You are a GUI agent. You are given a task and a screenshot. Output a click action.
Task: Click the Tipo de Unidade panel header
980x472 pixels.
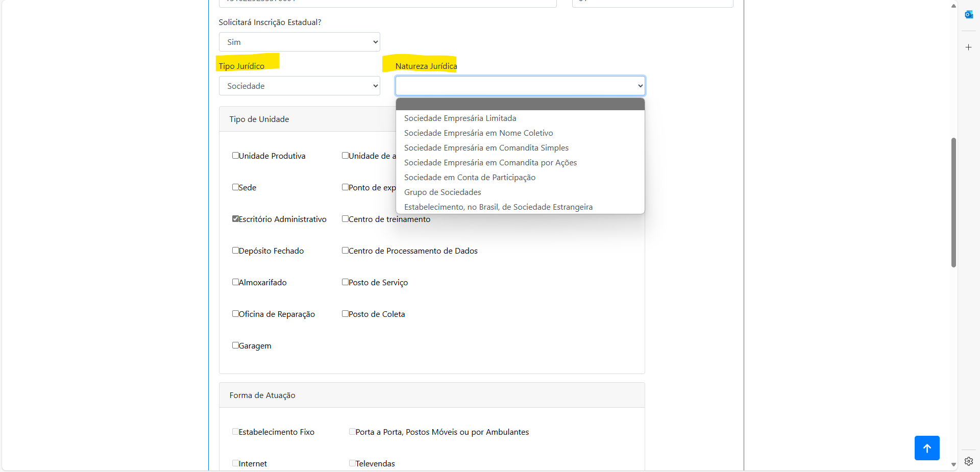pyautogui.click(x=432, y=119)
